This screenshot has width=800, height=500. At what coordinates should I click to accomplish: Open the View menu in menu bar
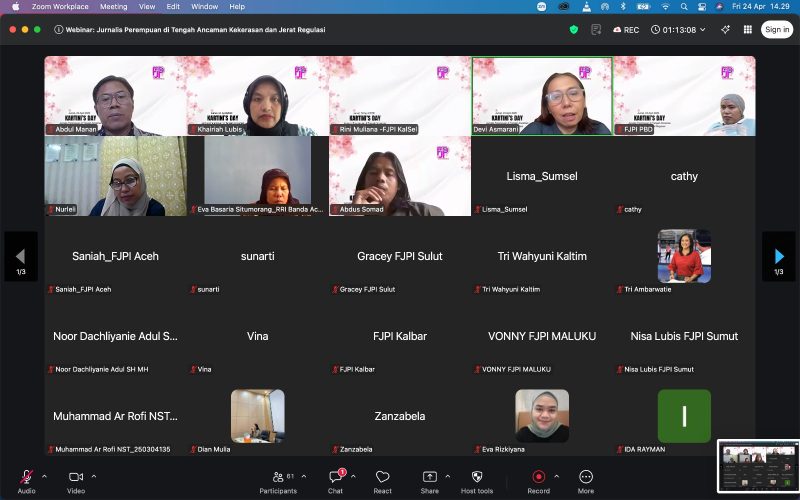147,6
